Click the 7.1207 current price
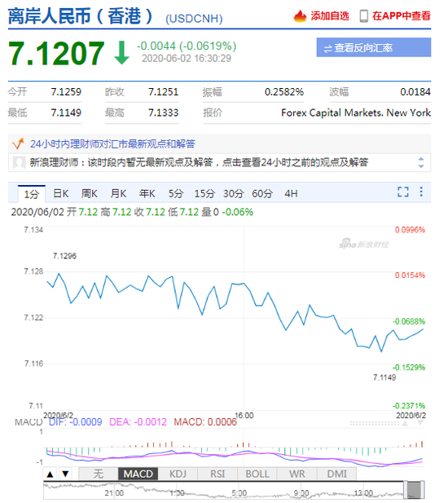Screen dimensions: 448x503 [x=56, y=53]
